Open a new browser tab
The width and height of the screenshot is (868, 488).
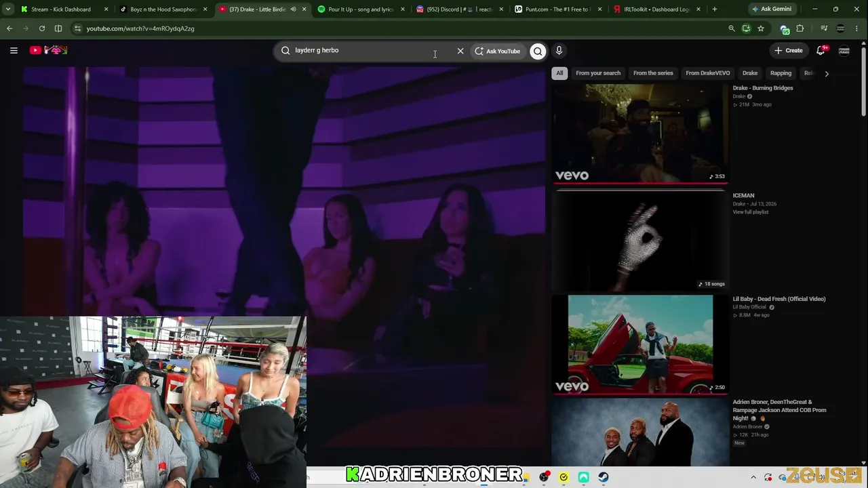[715, 9]
